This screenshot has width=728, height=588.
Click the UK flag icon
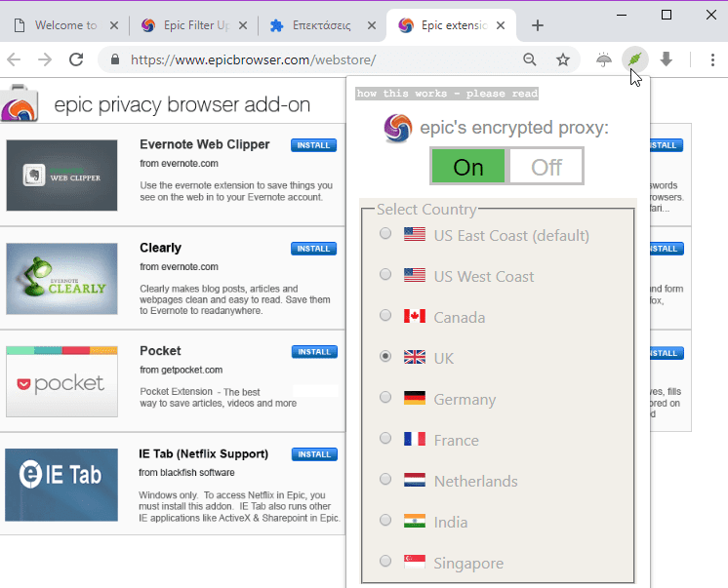click(x=414, y=357)
